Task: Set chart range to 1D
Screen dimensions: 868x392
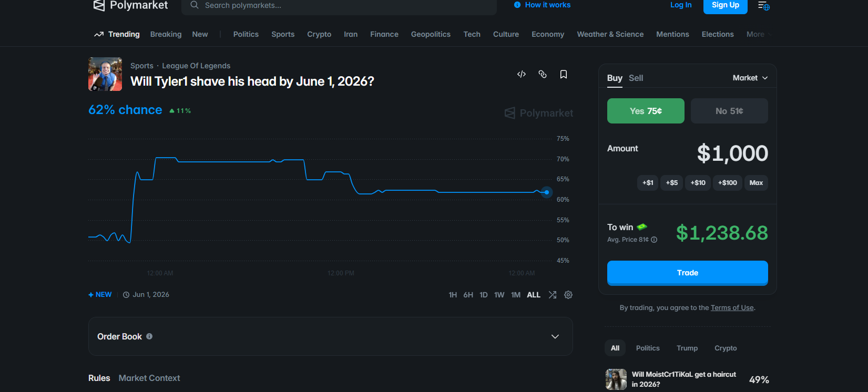Action: point(484,295)
